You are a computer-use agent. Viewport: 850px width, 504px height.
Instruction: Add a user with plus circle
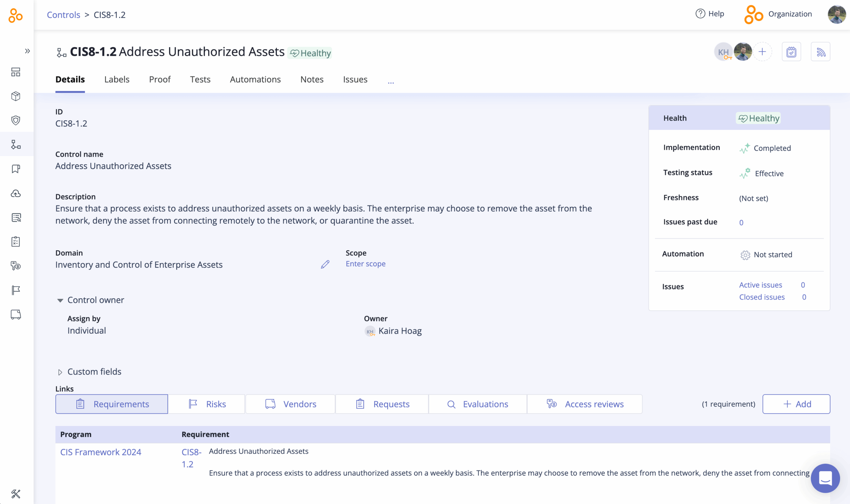coord(762,51)
